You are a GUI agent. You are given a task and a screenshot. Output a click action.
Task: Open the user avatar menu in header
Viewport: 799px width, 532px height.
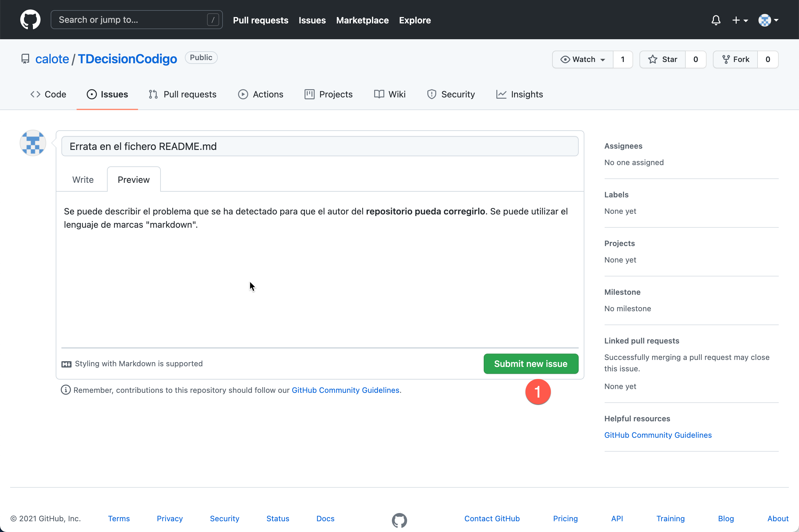[768, 20]
